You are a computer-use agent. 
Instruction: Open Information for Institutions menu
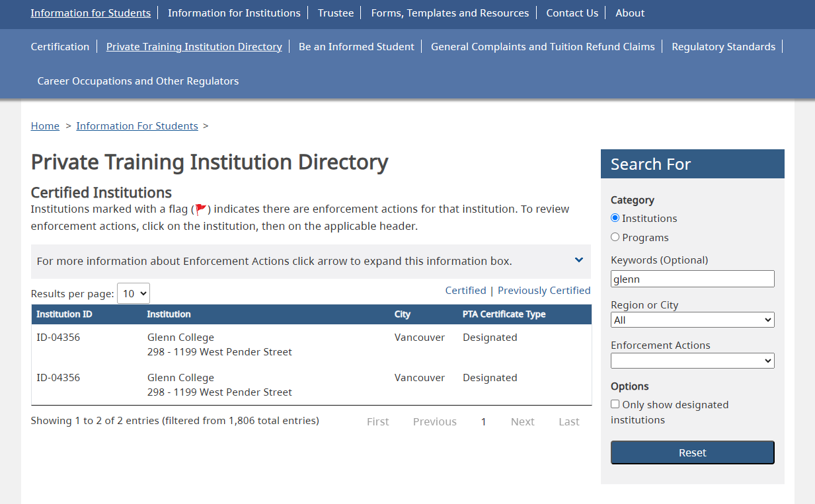coord(234,13)
